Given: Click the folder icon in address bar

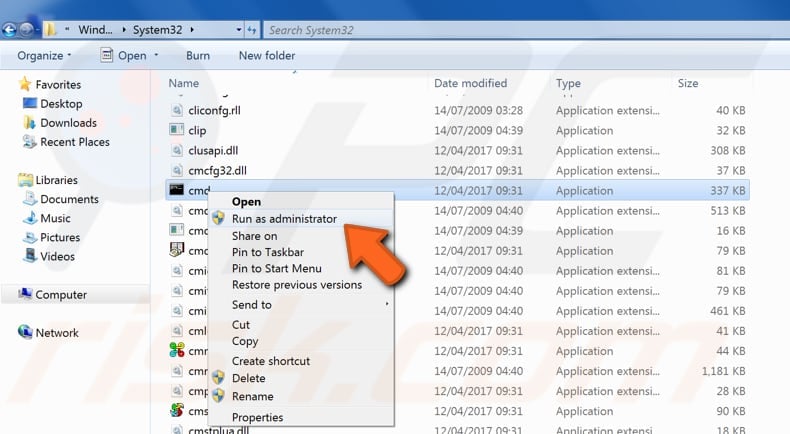Looking at the screenshot, I should (x=49, y=30).
